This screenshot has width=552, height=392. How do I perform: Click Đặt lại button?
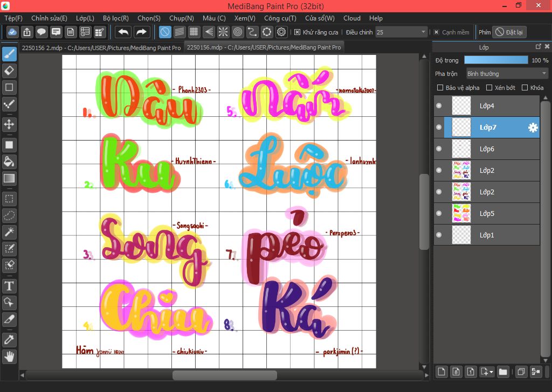coord(509,32)
